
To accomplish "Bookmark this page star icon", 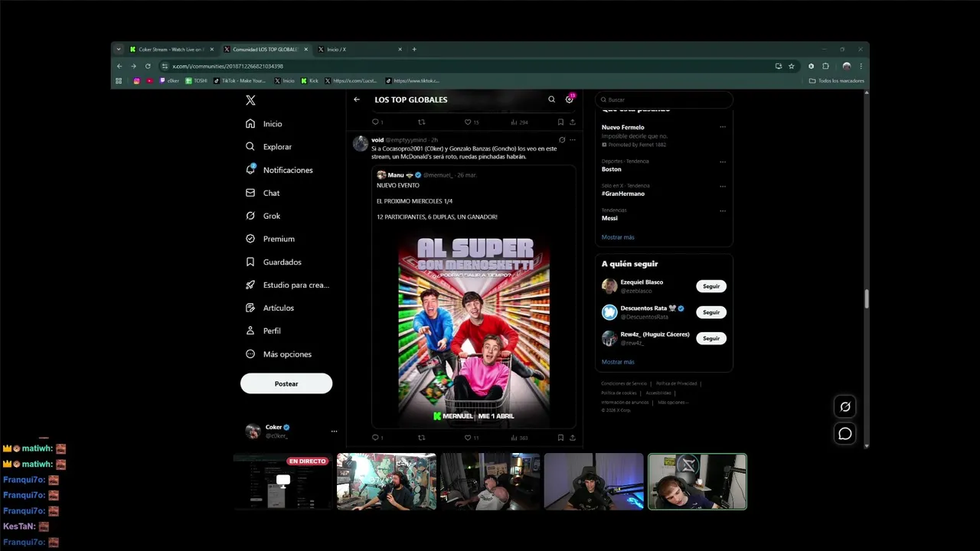I will click(792, 67).
